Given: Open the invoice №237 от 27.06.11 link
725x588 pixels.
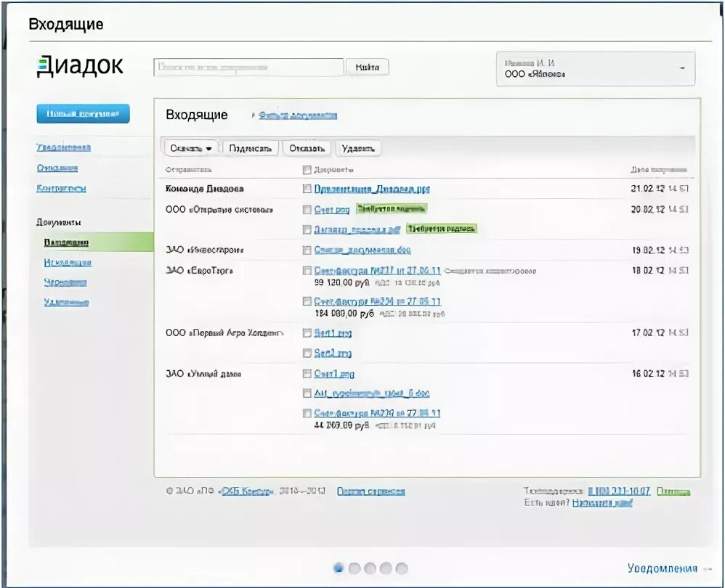Looking at the screenshot, I should tap(377, 270).
